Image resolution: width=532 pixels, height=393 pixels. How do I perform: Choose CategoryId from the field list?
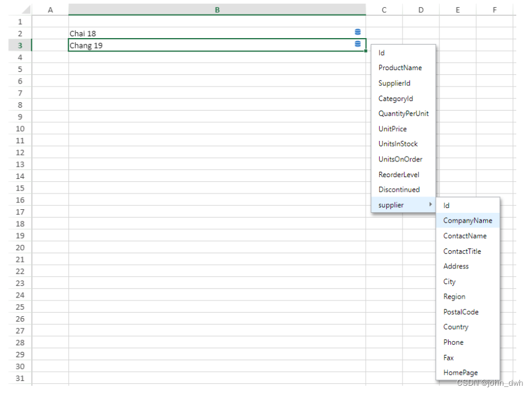click(x=394, y=98)
